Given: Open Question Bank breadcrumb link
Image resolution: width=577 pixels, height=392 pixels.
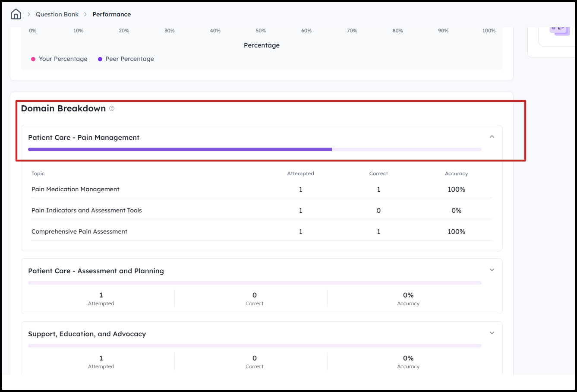Looking at the screenshot, I should click(x=57, y=14).
